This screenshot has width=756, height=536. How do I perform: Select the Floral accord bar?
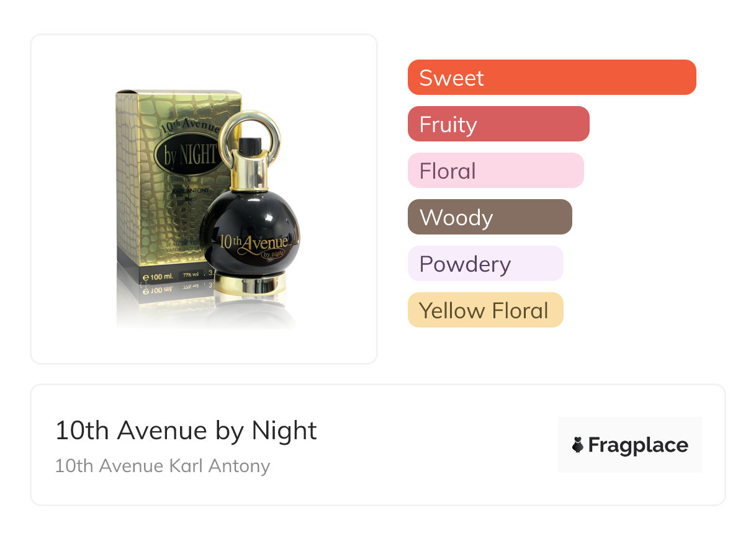tap(495, 171)
